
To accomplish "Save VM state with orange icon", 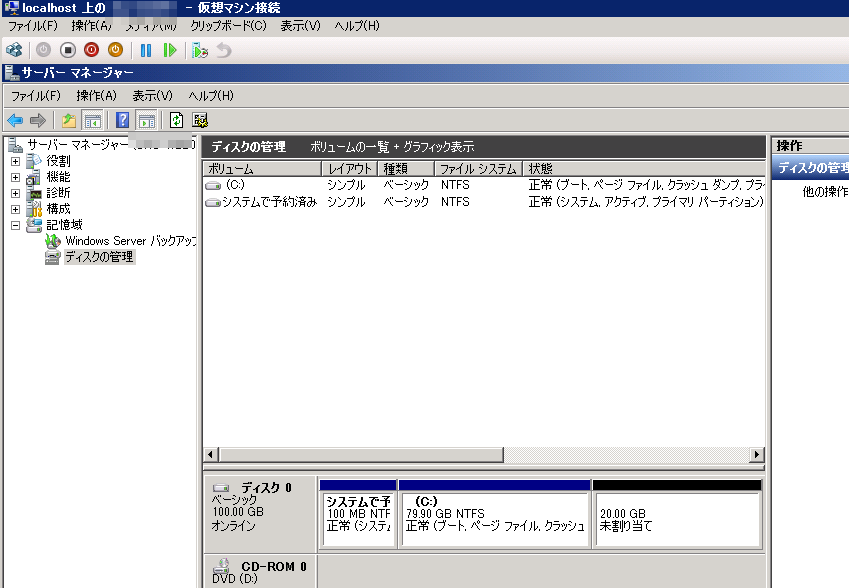I will point(115,50).
